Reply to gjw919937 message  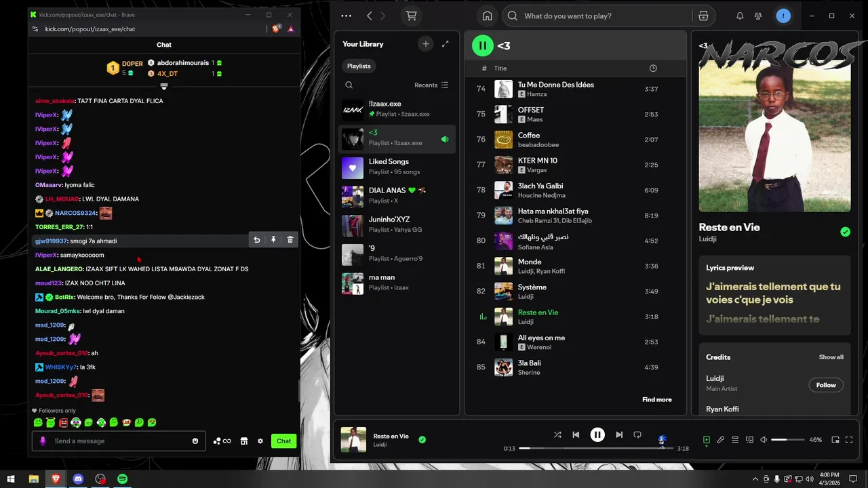click(x=256, y=240)
